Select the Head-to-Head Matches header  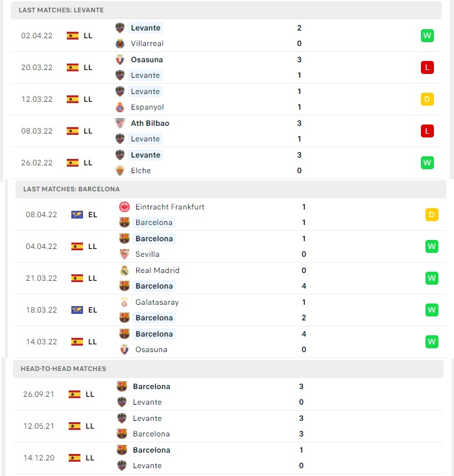coord(228,369)
